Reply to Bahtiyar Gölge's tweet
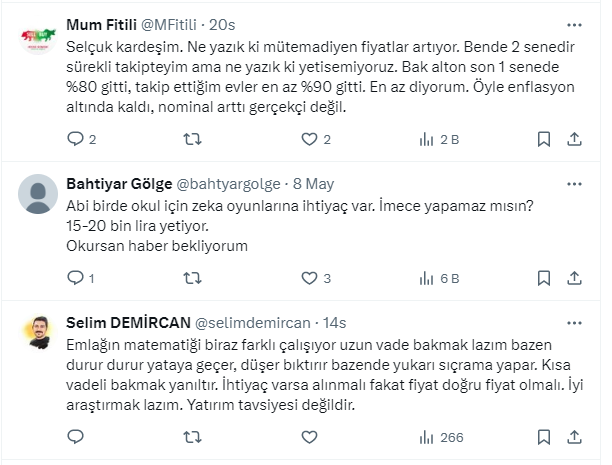This screenshot has width=612, height=465. [75, 277]
